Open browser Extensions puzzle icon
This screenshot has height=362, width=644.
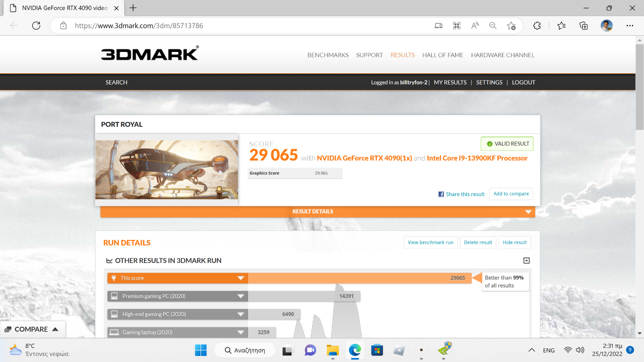coord(537,26)
